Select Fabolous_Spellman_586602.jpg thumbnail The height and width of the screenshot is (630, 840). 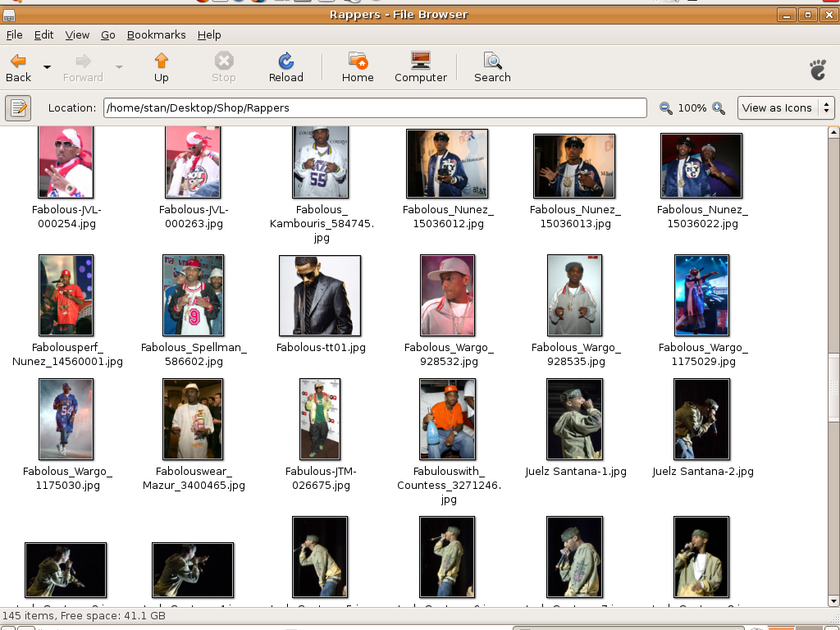(193, 295)
